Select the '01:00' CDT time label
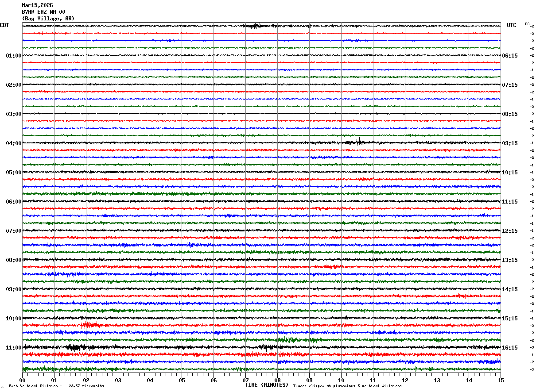This screenshot has height=392, width=536. (x=14, y=56)
